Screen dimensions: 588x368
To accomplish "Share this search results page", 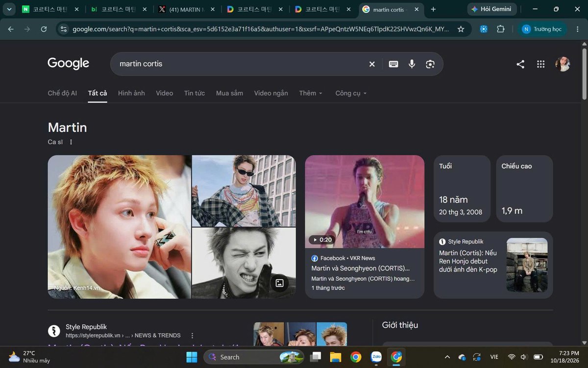I will (x=520, y=64).
